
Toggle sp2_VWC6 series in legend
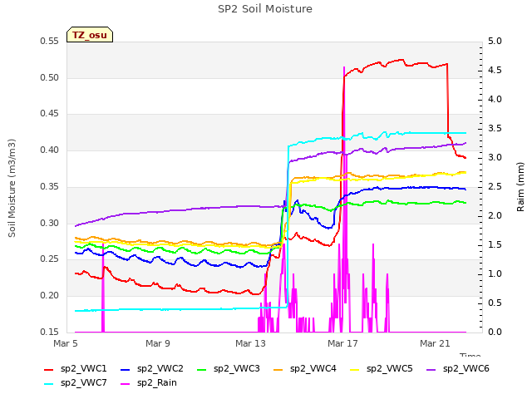pyautogui.click(x=458, y=369)
